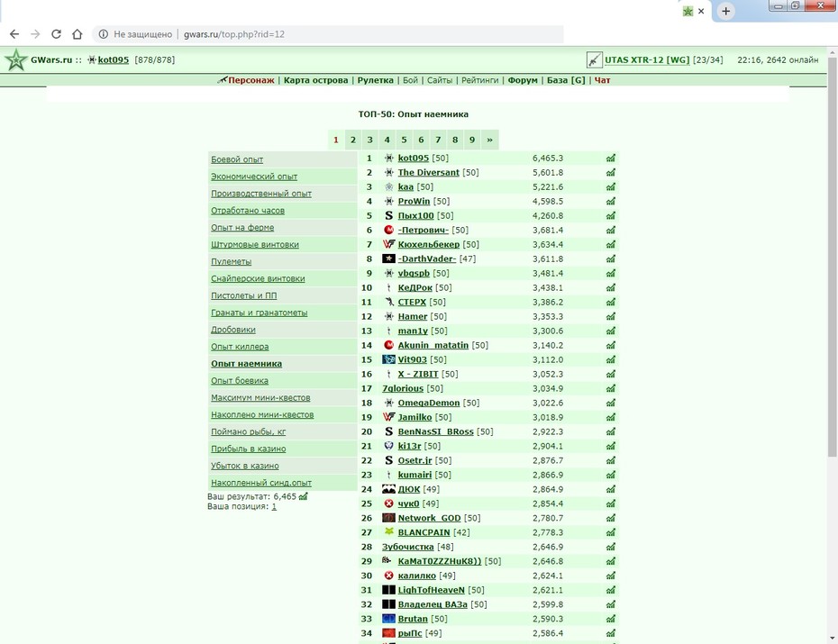The height and width of the screenshot is (644, 838).
Task: Open chart icon in ProWin row
Action: [611, 202]
